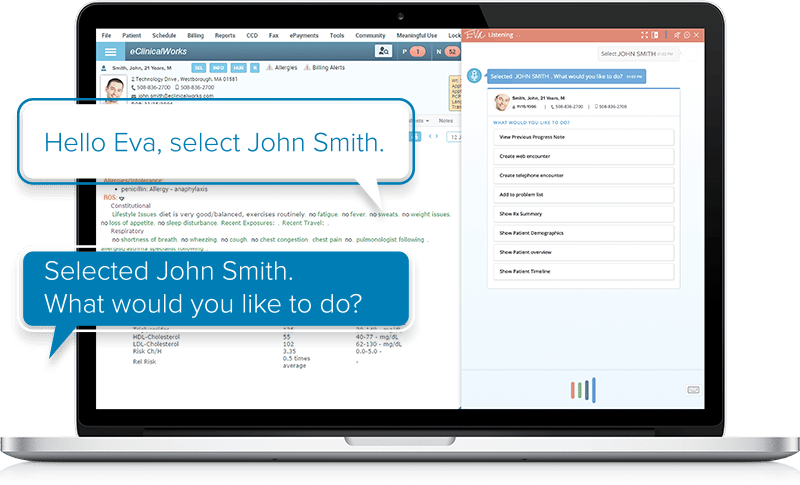Open the Schedule menu
The width and height of the screenshot is (800, 485).
(x=164, y=35)
